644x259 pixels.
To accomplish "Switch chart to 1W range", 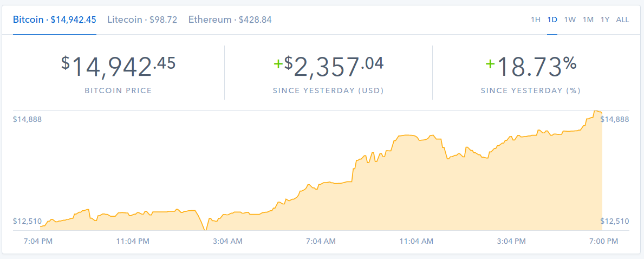I will [x=570, y=20].
